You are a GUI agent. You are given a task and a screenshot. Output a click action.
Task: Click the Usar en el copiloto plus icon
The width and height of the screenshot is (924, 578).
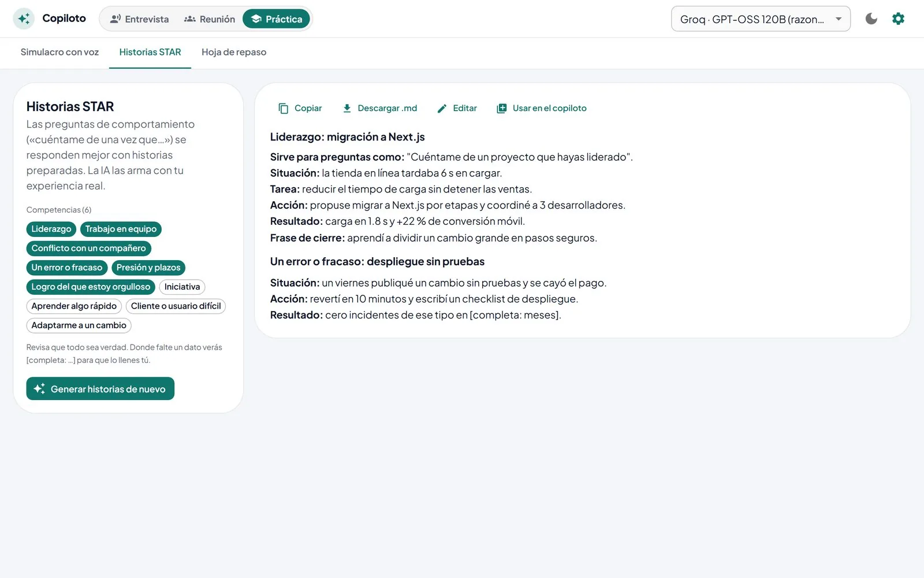[502, 108]
